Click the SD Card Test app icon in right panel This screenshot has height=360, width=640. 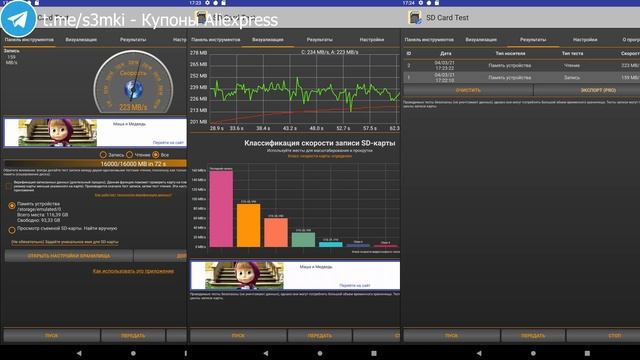coord(415,18)
